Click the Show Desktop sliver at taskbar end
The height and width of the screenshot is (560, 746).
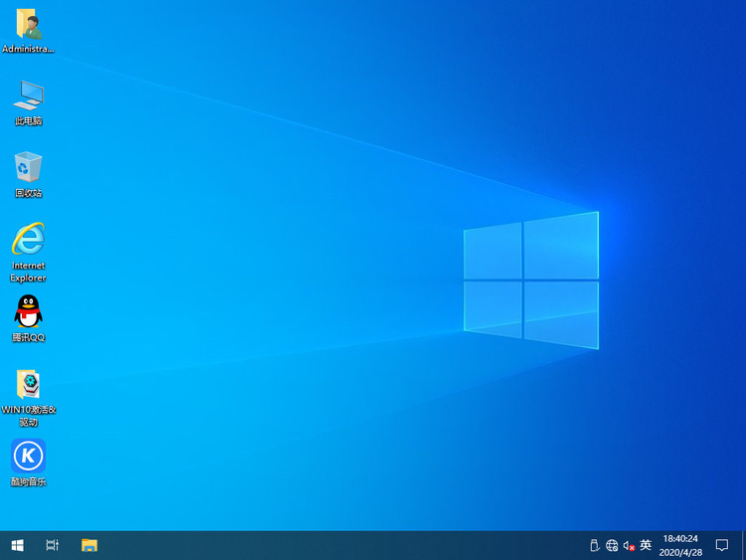pyautogui.click(x=743, y=545)
